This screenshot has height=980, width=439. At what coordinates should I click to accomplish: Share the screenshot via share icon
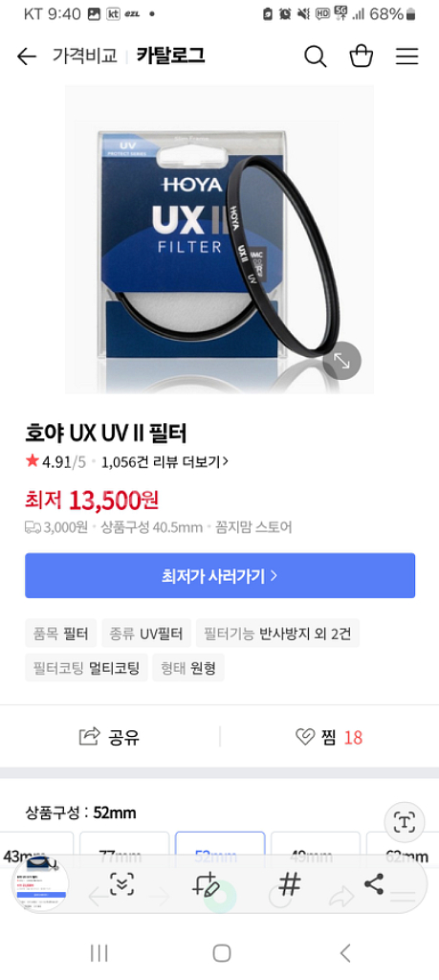coord(373,883)
